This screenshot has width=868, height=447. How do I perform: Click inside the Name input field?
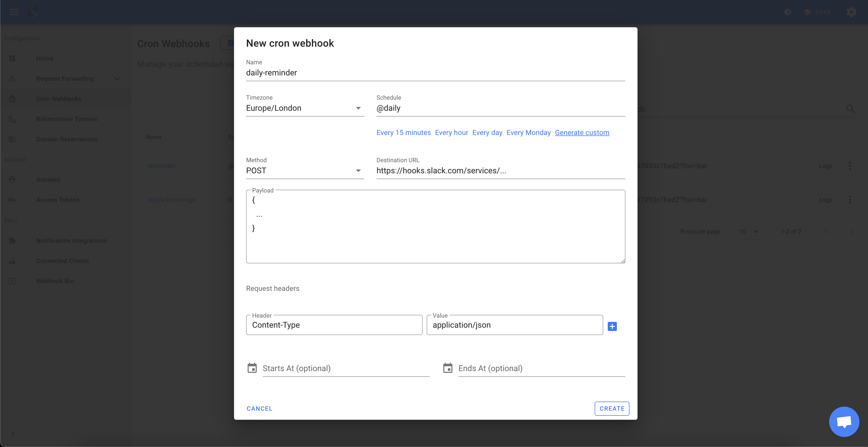tap(435, 73)
